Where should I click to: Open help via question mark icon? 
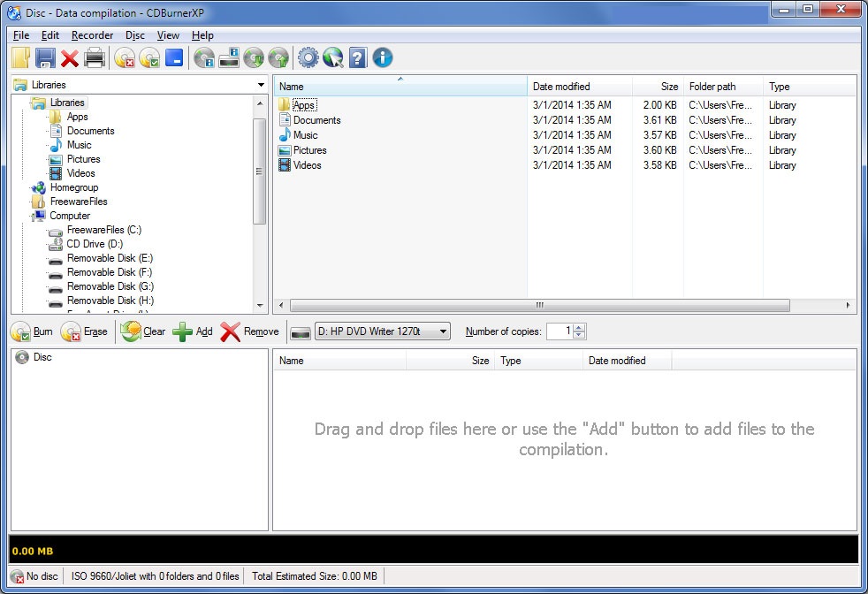click(358, 57)
